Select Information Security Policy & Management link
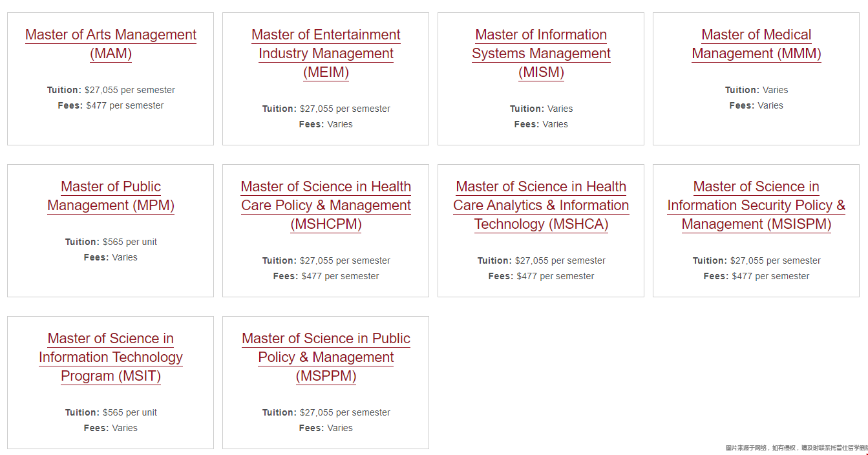Image resolution: width=868 pixels, height=455 pixels. coord(756,206)
